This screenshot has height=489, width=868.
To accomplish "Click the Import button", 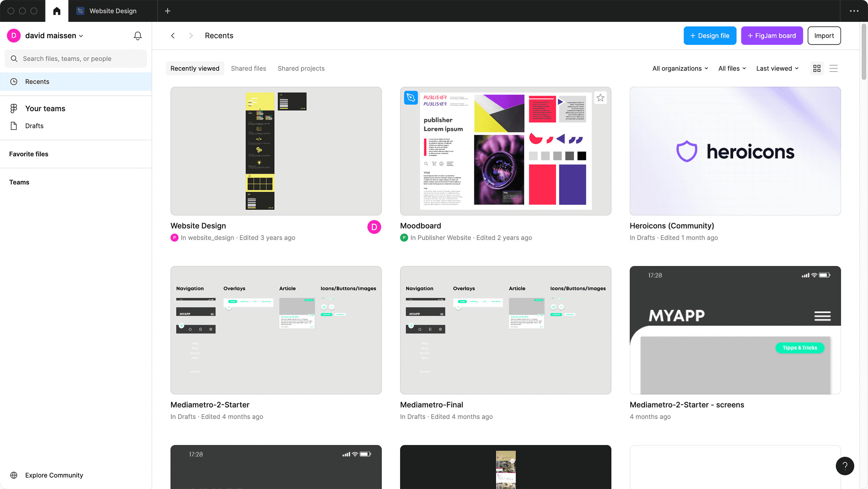I will (824, 36).
